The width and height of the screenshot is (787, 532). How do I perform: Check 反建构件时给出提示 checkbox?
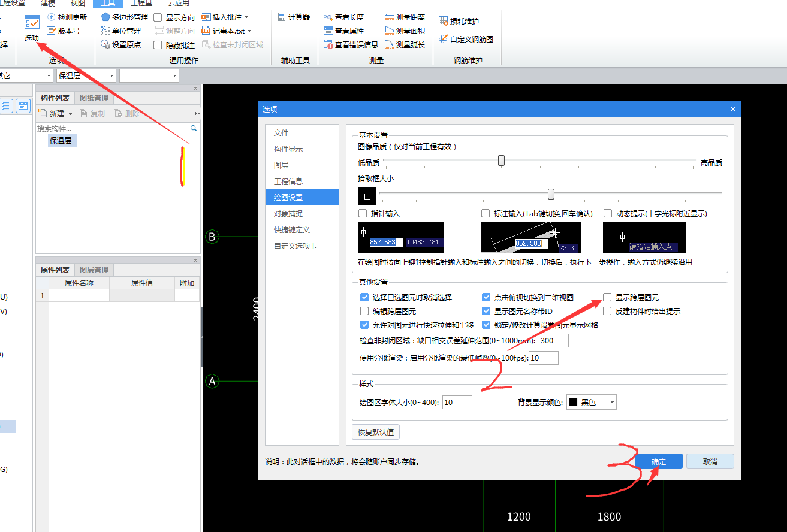coord(607,311)
